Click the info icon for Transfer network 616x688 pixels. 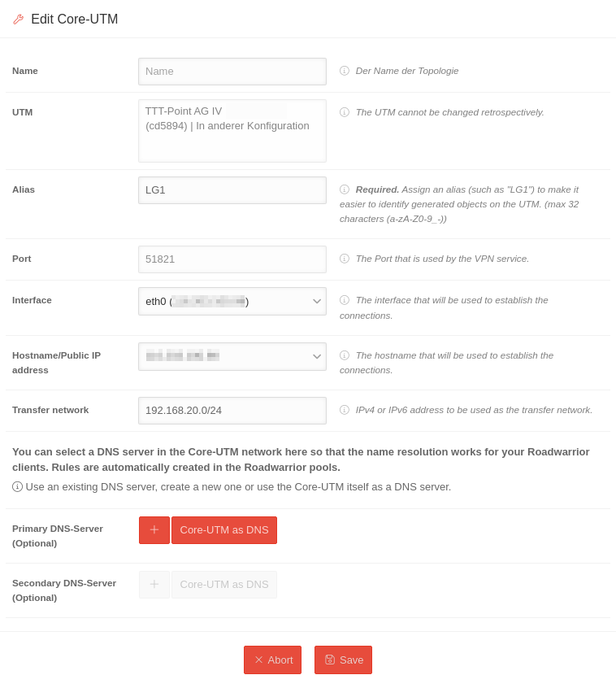coord(345,410)
